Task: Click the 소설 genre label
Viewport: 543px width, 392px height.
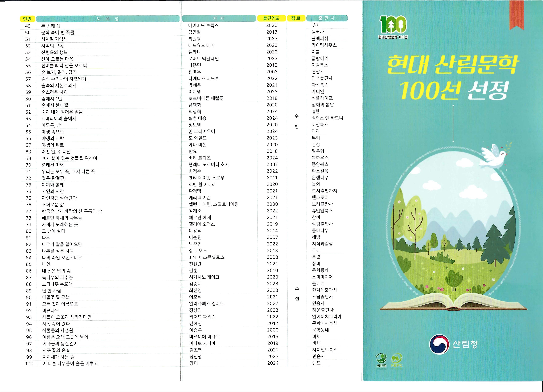Action: point(297,294)
